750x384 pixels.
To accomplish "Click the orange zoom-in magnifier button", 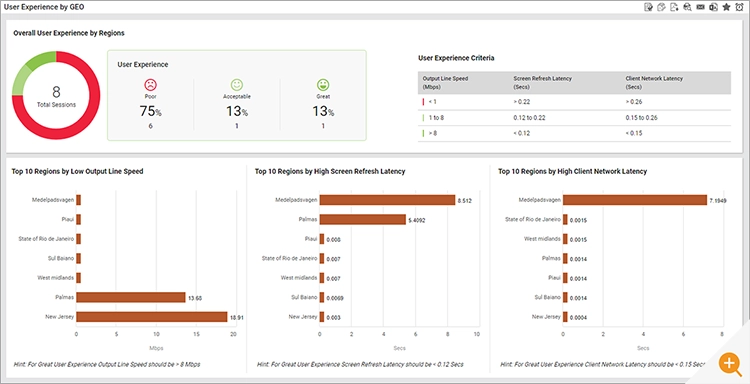I will click(729, 364).
